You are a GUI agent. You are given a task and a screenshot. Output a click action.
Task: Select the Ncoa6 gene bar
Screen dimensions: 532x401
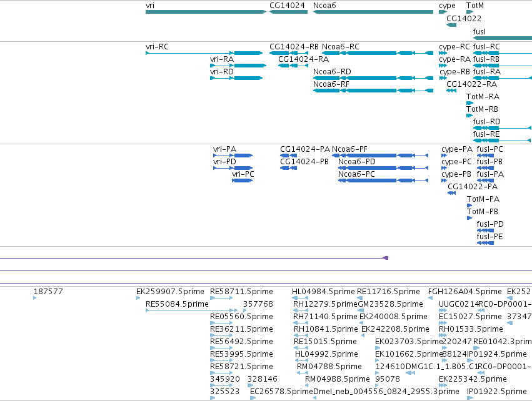373,12
